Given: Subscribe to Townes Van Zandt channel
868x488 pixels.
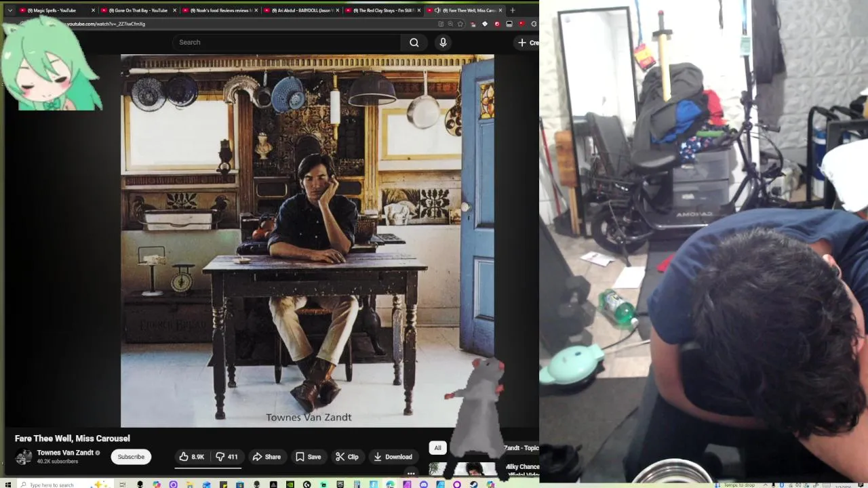Looking at the screenshot, I should [131, 457].
